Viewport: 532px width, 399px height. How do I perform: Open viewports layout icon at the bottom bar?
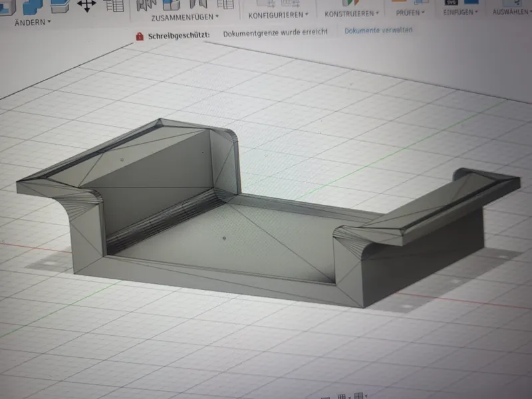click(x=358, y=395)
